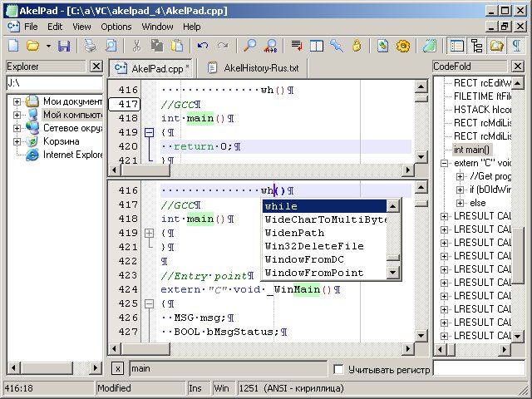Open the Window menu
Screen dimensions: 532x399
point(157,27)
